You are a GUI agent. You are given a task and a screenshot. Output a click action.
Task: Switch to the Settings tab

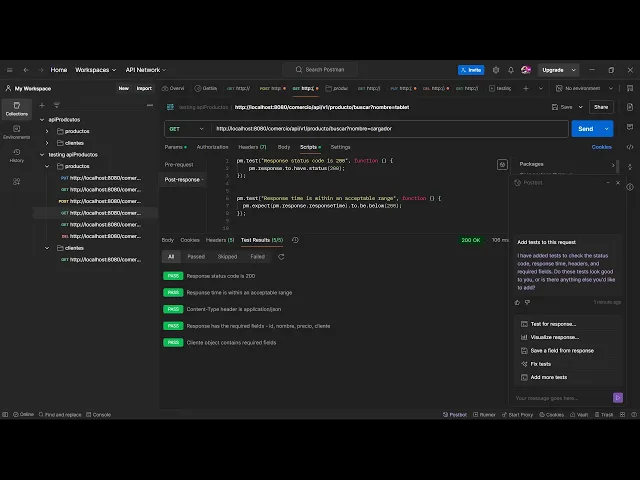pyautogui.click(x=340, y=147)
